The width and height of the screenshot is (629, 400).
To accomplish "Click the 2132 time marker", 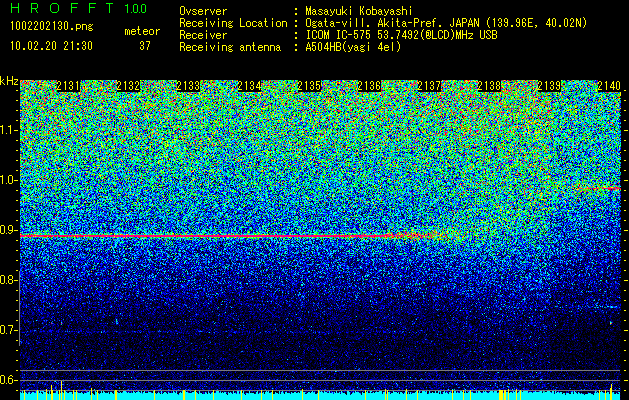I will coord(128,86).
